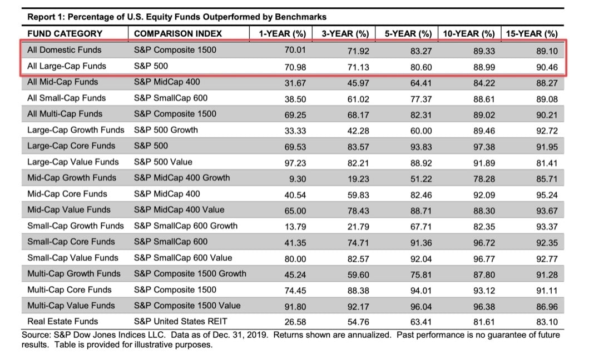Select the S&P United States REIT cell

coord(180,321)
